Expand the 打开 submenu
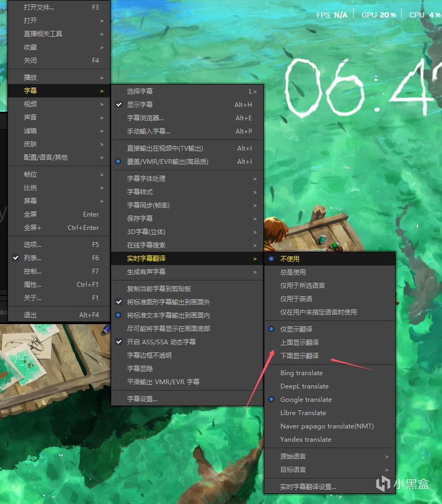The height and width of the screenshot is (504, 442). 59,21
